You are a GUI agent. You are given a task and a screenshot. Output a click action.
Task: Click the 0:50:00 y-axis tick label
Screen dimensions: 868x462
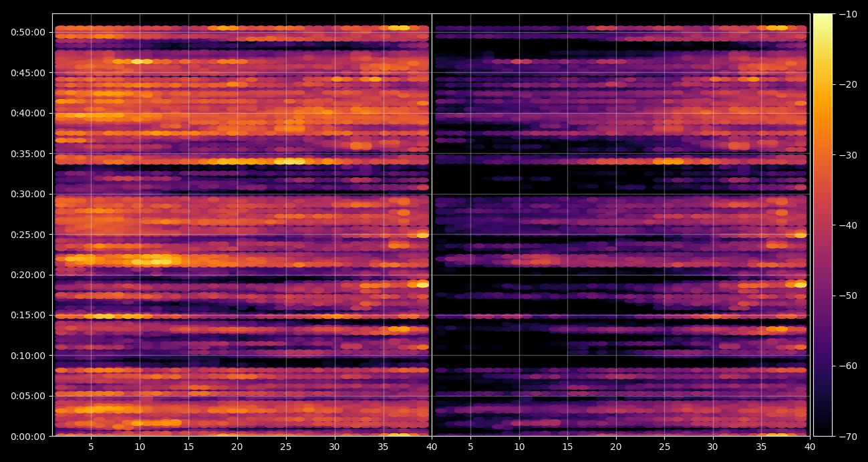pyautogui.click(x=27, y=32)
